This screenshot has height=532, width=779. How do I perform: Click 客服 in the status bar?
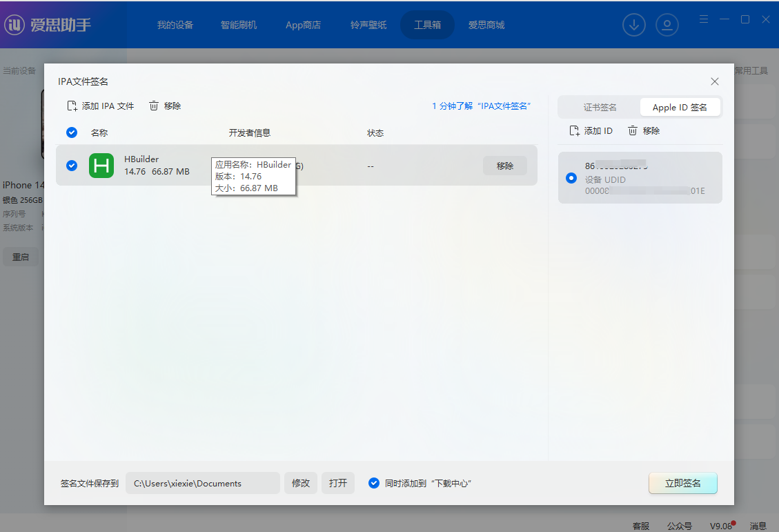pyautogui.click(x=641, y=526)
